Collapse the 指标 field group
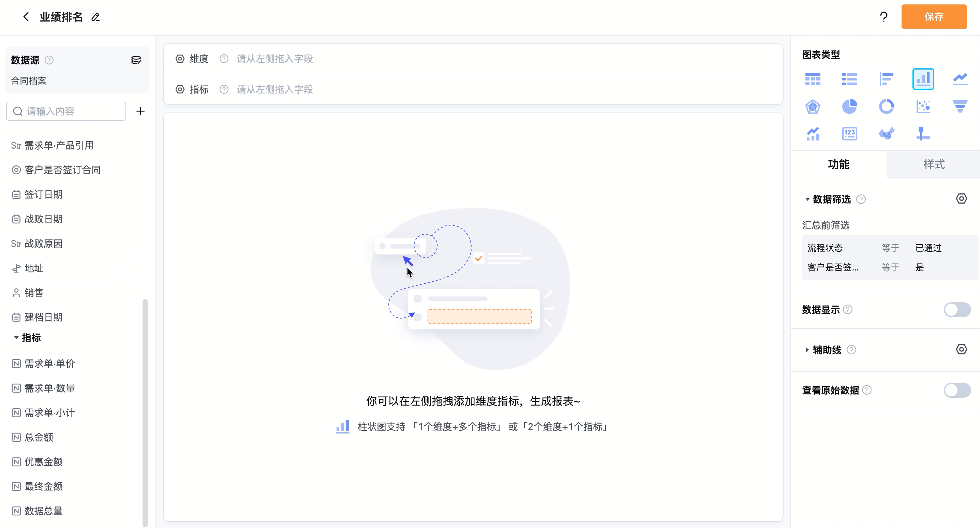Viewport: 980px width, 528px height. pos(16,338)
